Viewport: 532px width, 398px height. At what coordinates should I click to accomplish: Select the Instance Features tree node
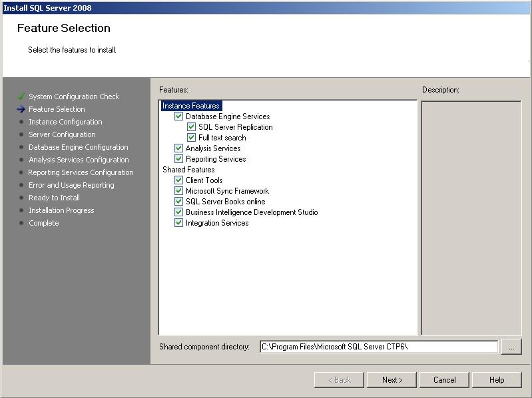click(x=191, y=106)
